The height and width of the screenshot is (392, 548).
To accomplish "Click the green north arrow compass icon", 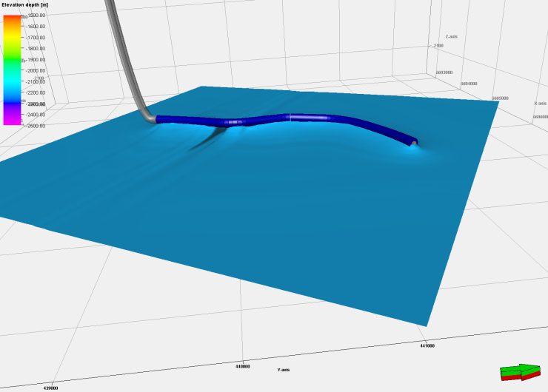I will 522,369.
